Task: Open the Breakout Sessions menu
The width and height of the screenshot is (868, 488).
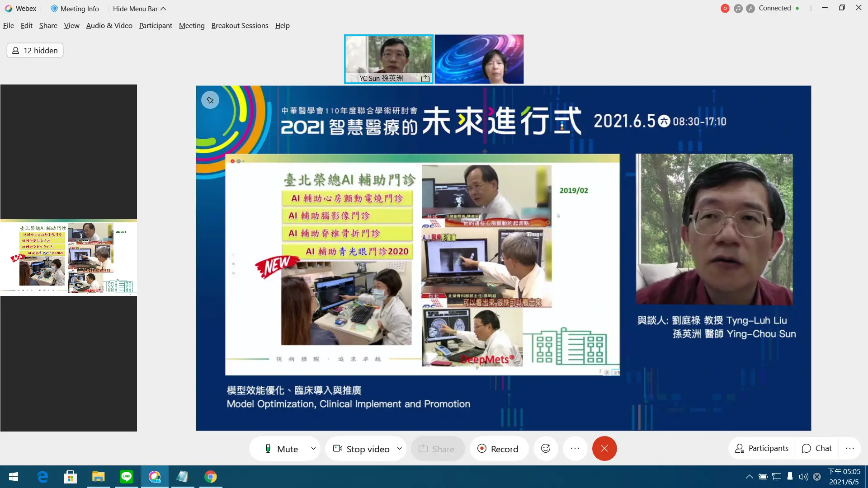Action: click(240, 25)
